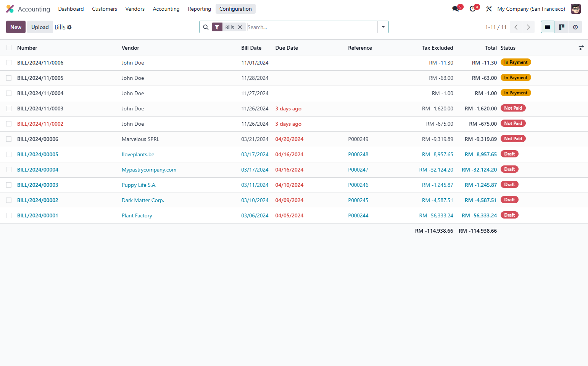The width and height of the screenshot is (588, 366).
Task: Sort by Status column header
Action: pyautogui.click(x=508, y=48)
